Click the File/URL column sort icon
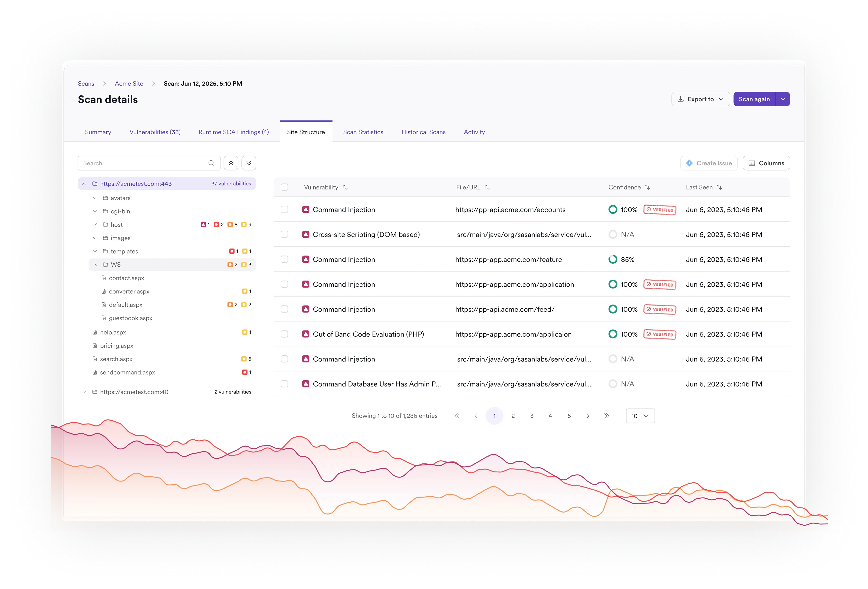 coord(487,187)
